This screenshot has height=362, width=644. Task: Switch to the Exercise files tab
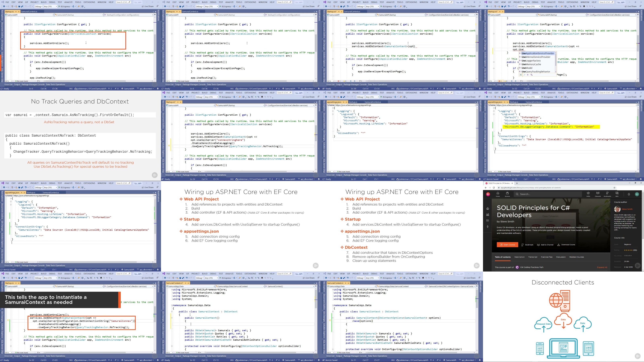pos(547,257)
